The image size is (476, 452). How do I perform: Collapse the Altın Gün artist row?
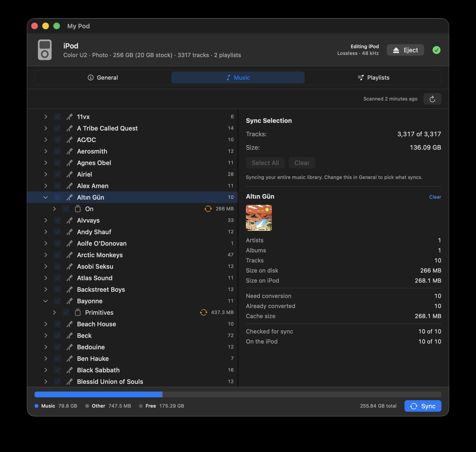coord(45,197)
